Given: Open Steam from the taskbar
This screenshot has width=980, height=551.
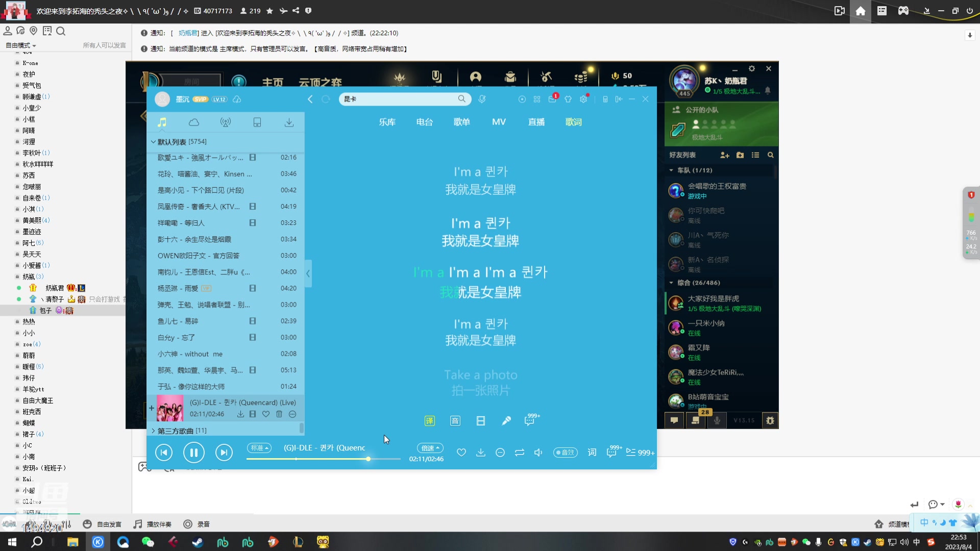Looking at the screenshot, I should pyautogui.click(x=198, y=542).
